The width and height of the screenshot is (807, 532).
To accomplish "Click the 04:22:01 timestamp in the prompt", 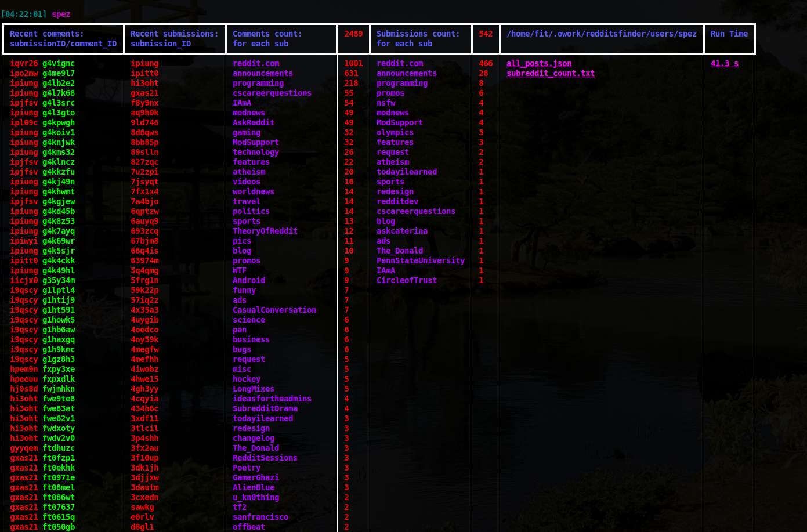I will point(24,14).
